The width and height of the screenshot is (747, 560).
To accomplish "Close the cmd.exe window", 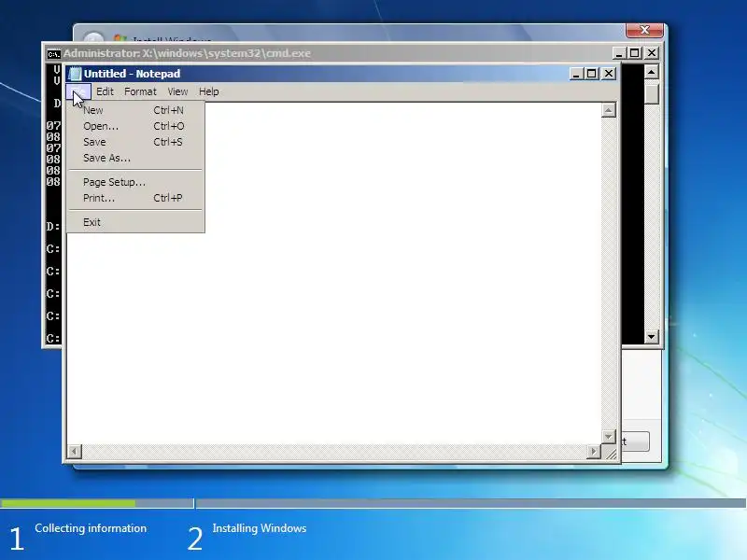I will (652, 53).
